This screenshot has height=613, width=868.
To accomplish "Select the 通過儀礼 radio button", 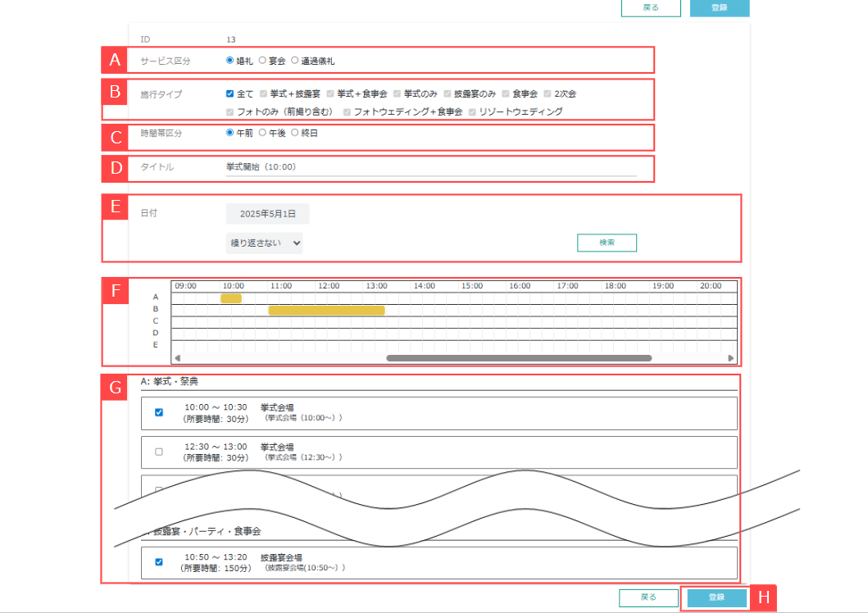I will [295, 61].
